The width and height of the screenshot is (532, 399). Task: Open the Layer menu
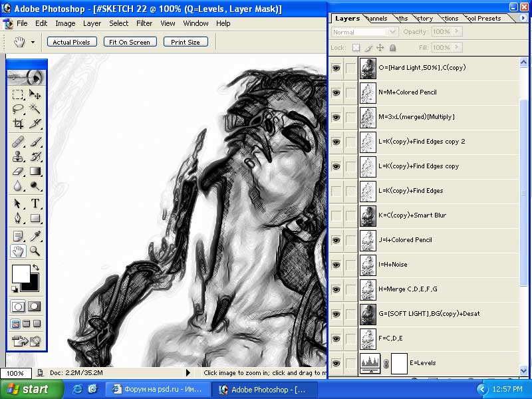92,23
